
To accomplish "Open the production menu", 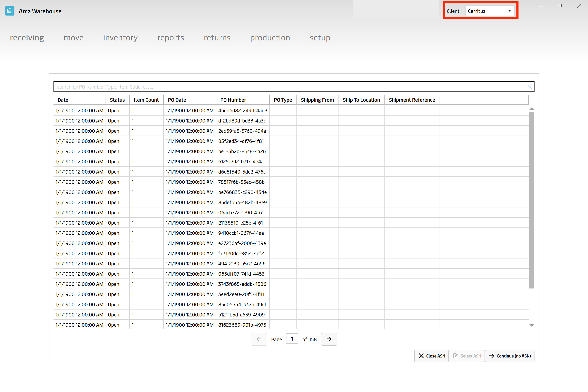I will coord(270,38).
